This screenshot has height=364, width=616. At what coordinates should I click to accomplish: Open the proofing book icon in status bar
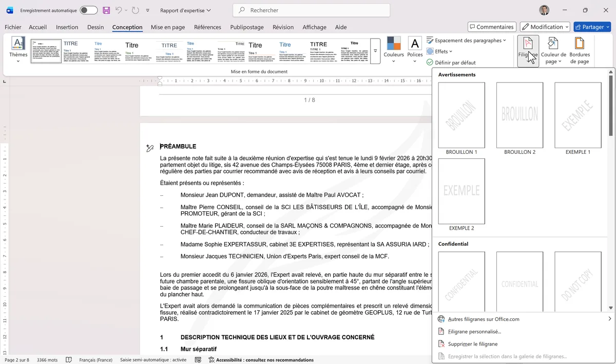(x=69, y=359)
